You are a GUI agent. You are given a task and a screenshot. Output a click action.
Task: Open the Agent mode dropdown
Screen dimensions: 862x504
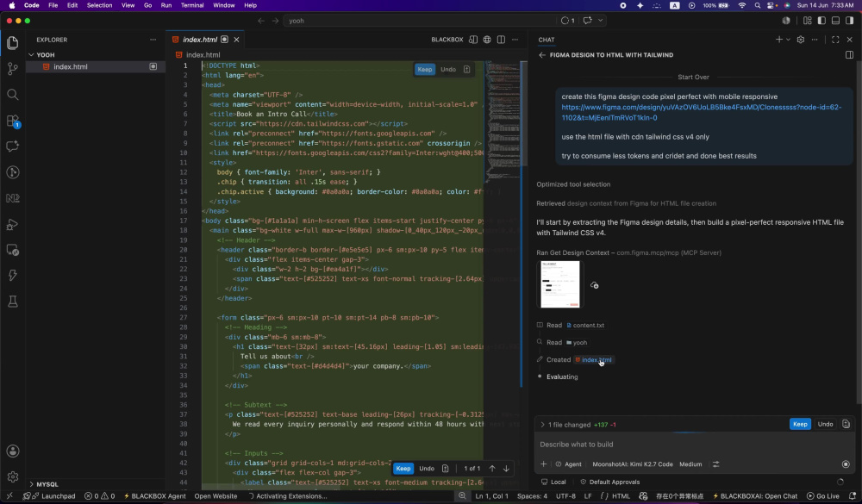tap(568, 464)
